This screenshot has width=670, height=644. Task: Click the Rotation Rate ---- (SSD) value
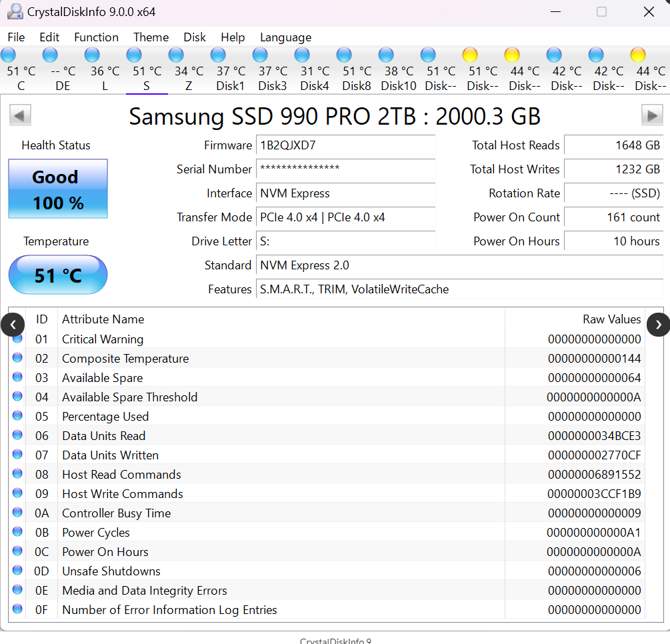[613, 193]
